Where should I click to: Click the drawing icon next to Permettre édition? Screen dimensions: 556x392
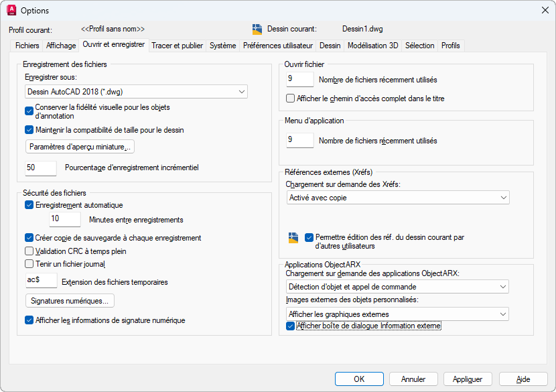[293, 237]
